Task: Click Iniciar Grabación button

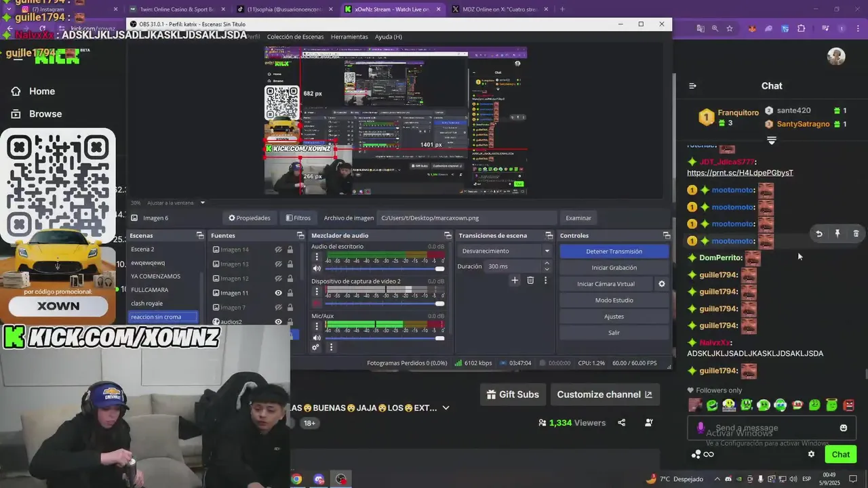Action: [x=614, y=267]
